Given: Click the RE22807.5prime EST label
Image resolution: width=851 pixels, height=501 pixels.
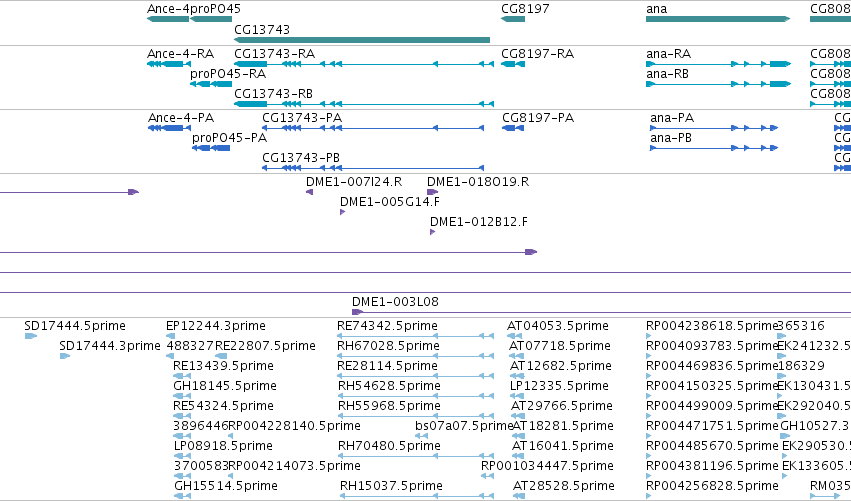Looking at the screenshot, I should point(265,346).
